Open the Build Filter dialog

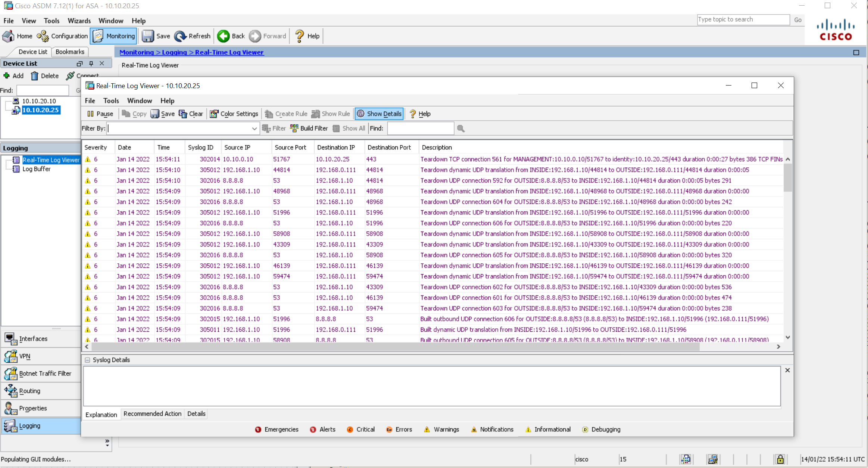[309, 128]
